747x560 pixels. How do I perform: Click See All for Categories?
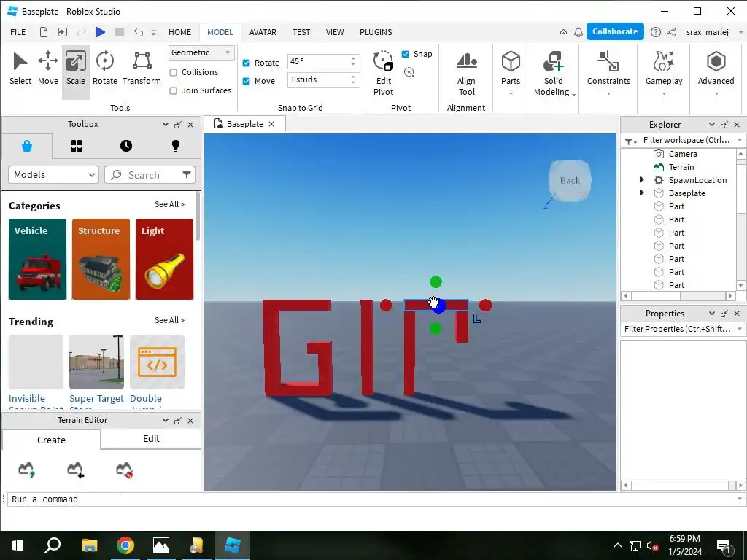coord(169,204)
